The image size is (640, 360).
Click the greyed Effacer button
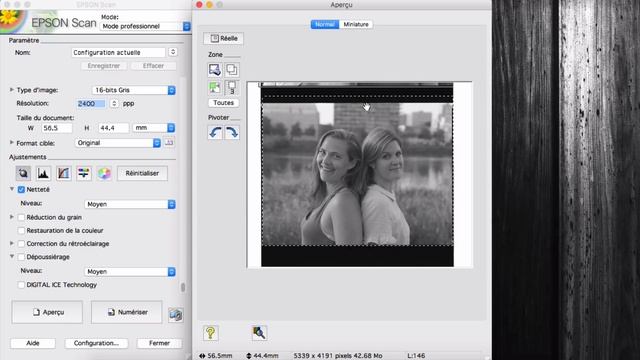[x=153, y=66]
